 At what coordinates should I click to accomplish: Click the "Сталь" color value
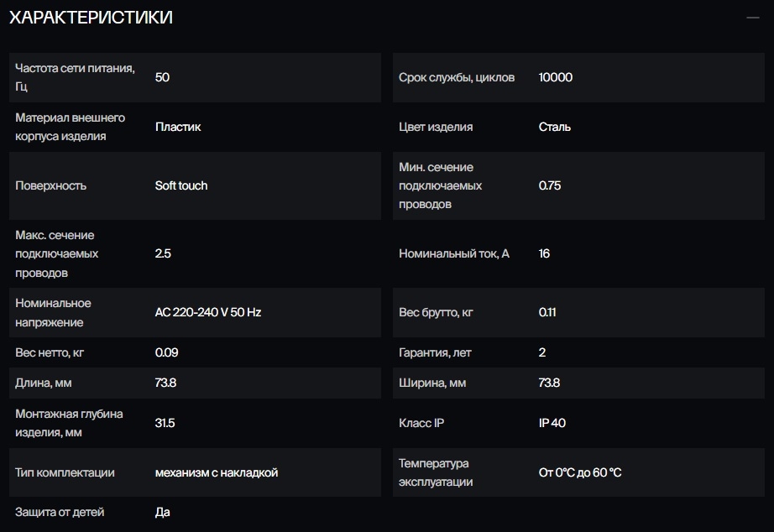pos(555,127)
